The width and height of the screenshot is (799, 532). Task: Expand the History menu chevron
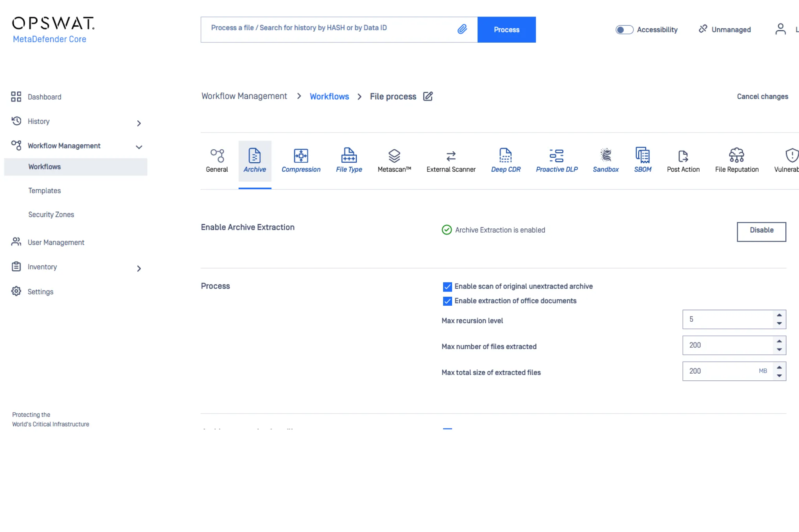139,124
